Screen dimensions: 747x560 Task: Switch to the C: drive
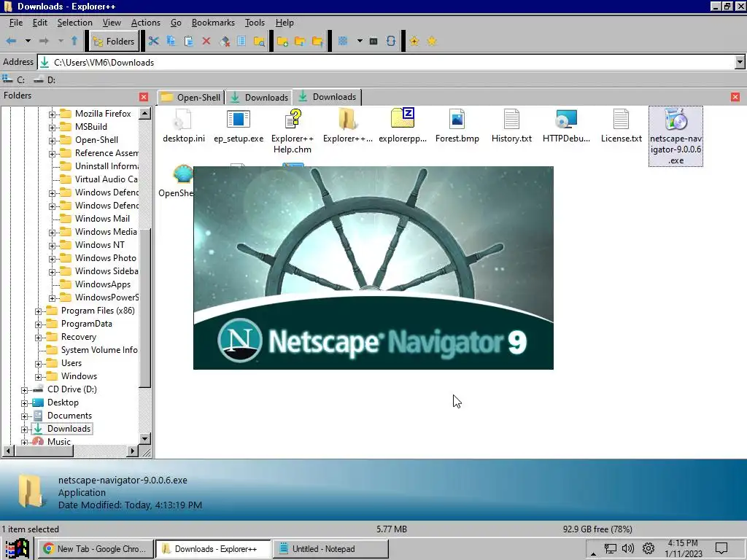[14, 79]
